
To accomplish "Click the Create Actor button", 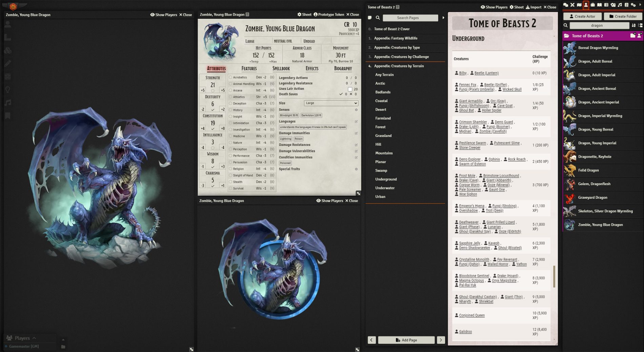I will pos(582,16).
